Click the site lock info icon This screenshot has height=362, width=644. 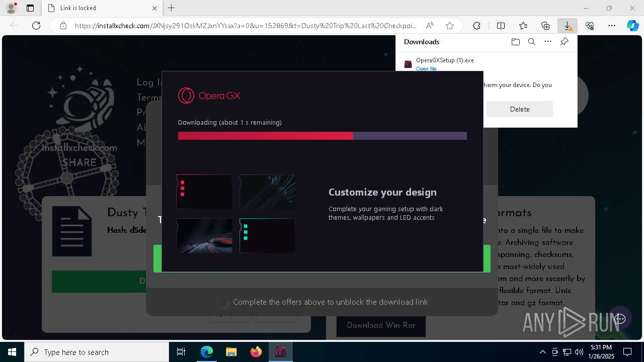coord(63,26)
